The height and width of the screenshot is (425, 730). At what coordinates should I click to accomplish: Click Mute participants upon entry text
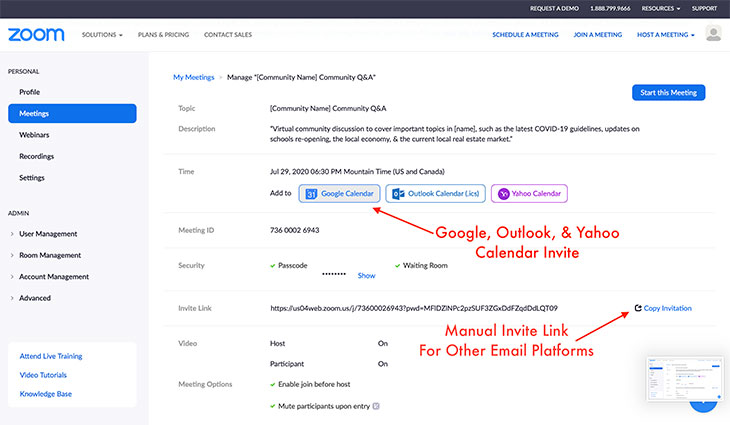click(x=324, y=406)
